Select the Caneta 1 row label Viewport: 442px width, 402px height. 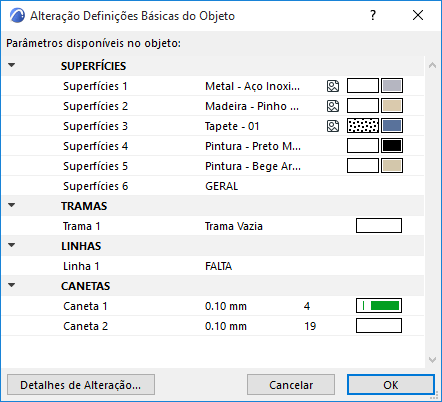point(85,306)
